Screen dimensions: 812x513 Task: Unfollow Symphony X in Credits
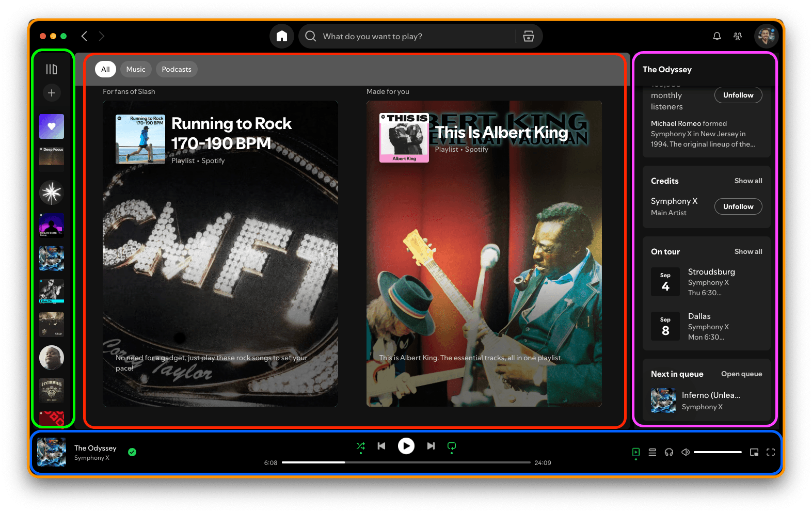738,206
